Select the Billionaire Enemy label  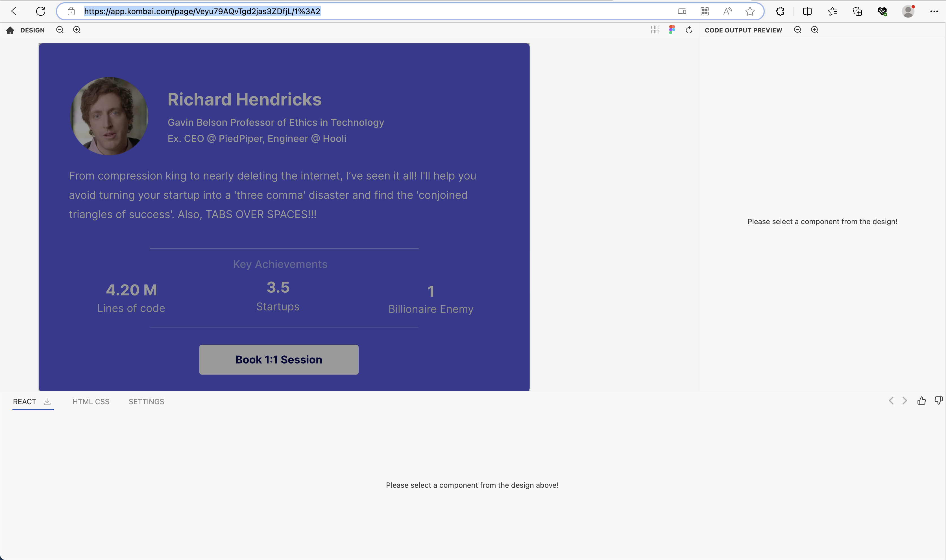click(x=431, y=309)
